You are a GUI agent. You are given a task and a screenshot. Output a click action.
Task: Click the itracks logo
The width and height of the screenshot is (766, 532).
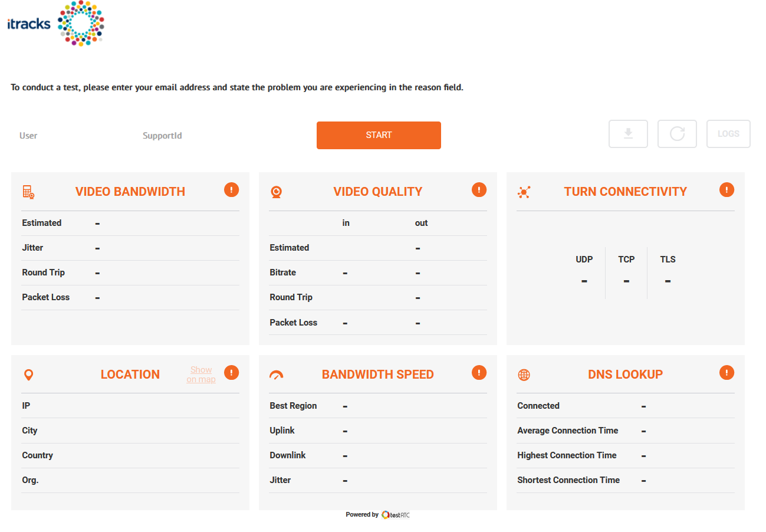tap(56, 24)
